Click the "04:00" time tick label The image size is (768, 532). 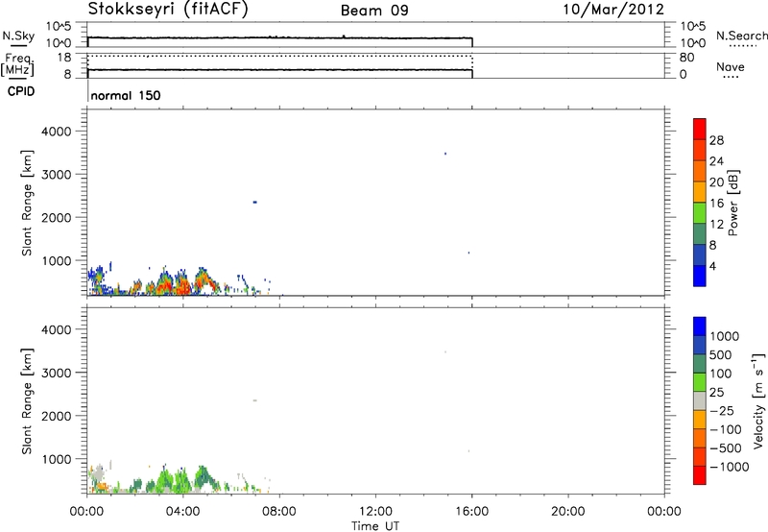pos(183,512)
